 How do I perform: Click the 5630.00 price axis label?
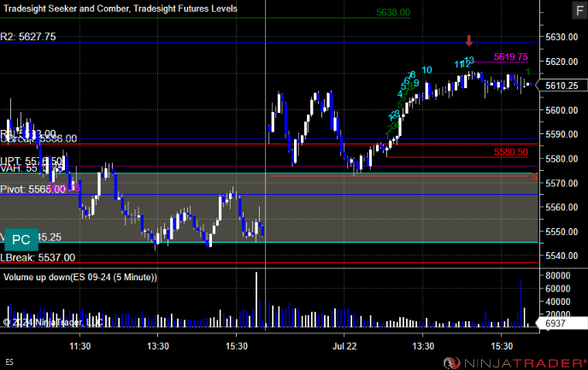point(562,37)
